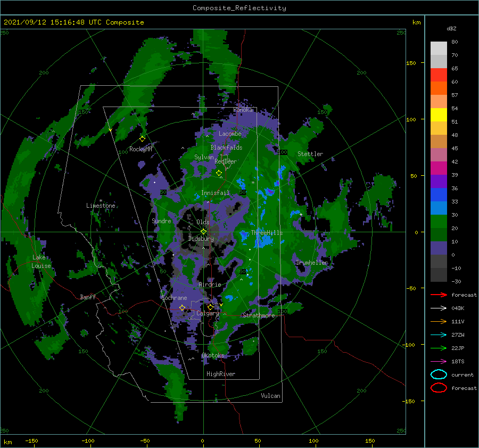Click the red swatch below 65 dBZ
Screen dimensions: 479x448
(439, 75)
